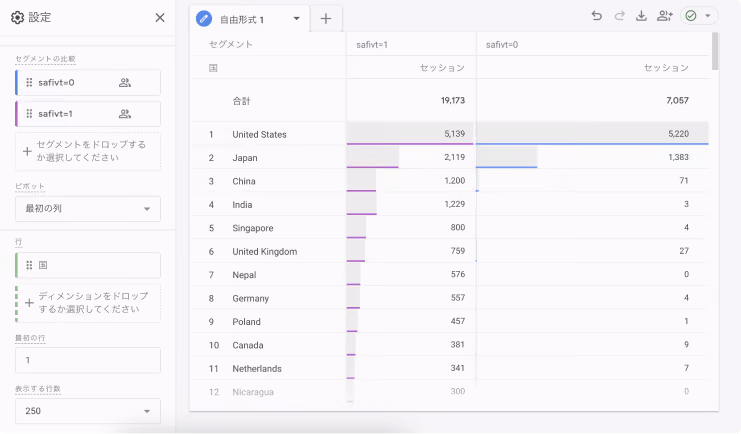This screenshot has height=434, width=741.
Task: Click ディメンションをドロップするか選択してください area
Action: tap(88, 303)
